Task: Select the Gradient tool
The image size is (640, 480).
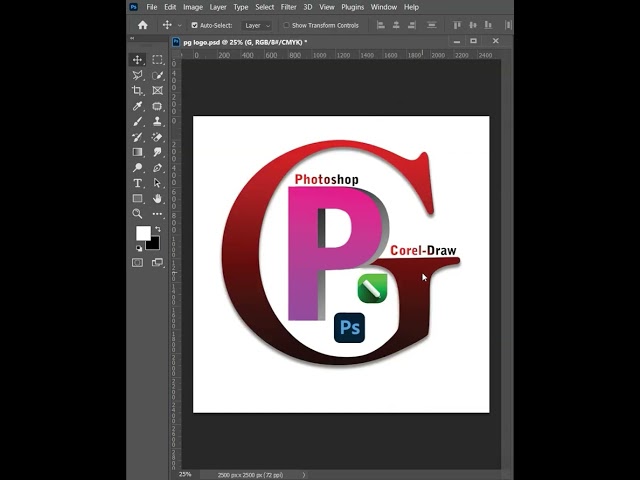Action: pyautogui.click(x=137, y=152)
